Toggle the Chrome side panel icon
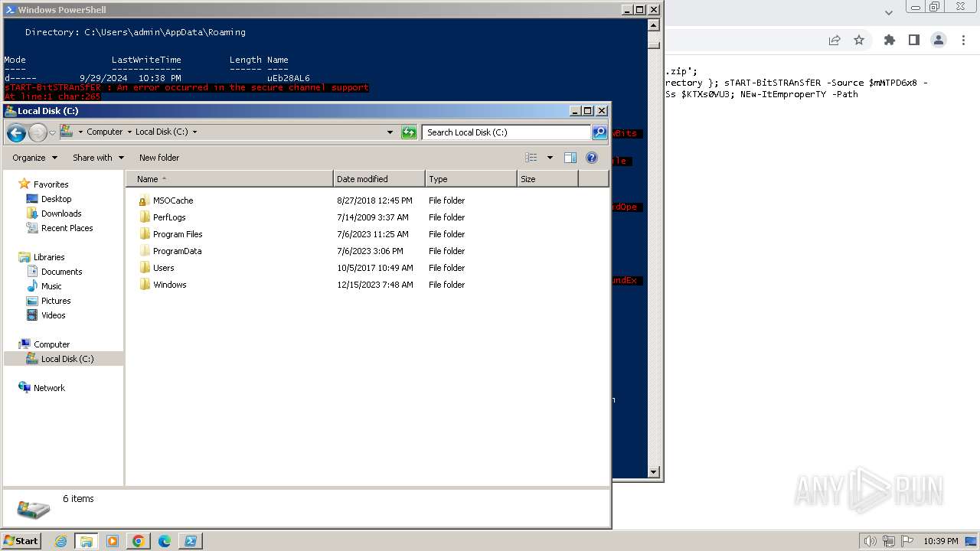The width and height of the screenshot is (980, 551). 913,41
